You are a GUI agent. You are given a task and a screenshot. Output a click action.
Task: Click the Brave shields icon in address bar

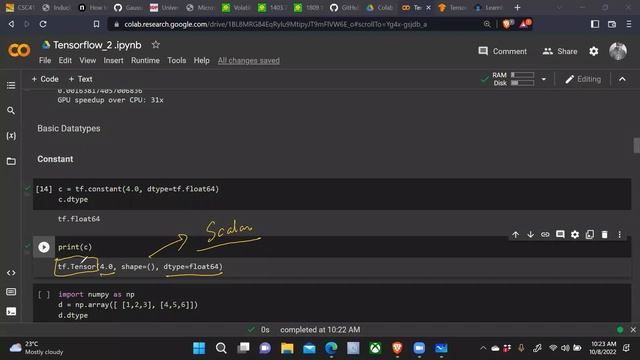(507, 24)
